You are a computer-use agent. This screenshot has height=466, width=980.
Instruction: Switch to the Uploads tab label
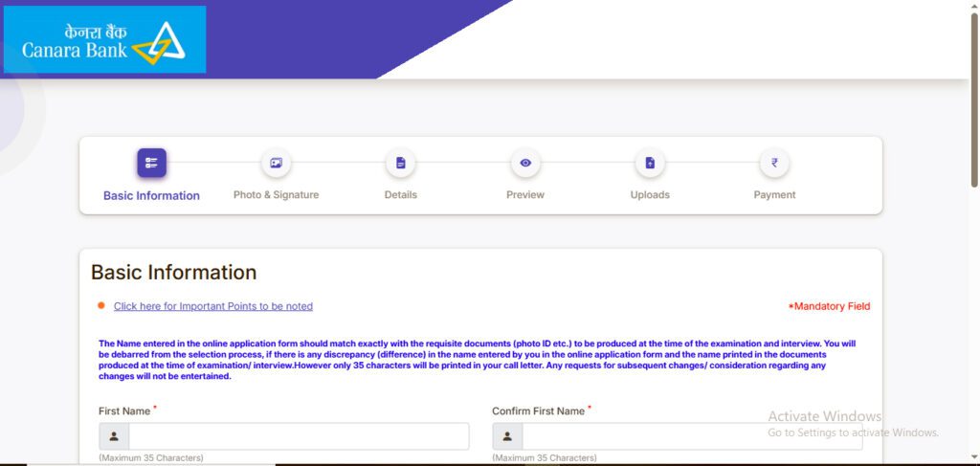click(650, 195)
